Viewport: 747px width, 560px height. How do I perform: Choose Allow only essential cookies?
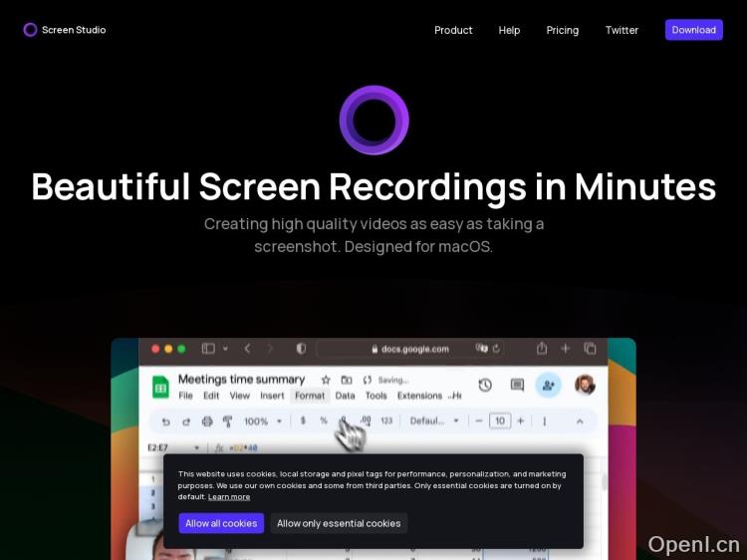[339, 523]
